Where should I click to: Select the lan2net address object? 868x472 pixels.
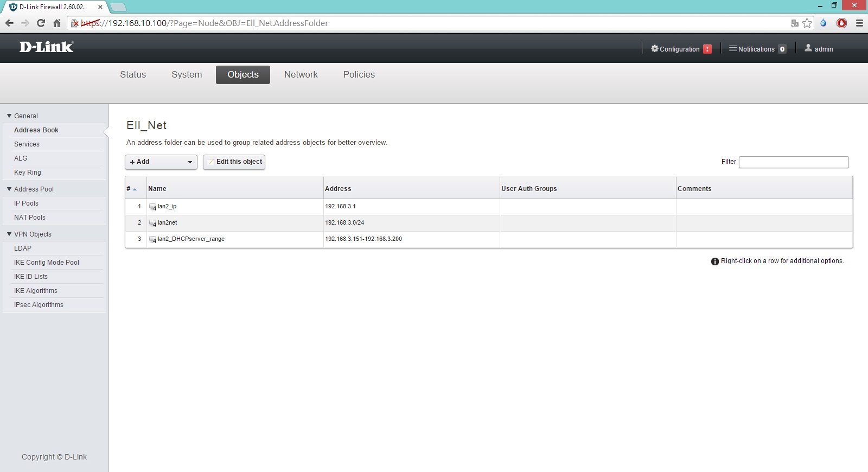pyautogui.click(x=168, y=223)
